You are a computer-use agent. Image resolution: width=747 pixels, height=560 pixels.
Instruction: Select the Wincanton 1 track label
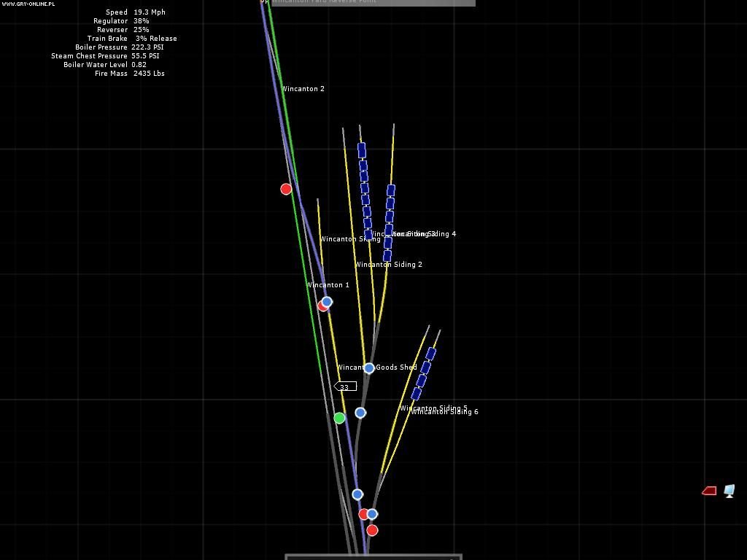pyautogui.click(x=328, y=285)
